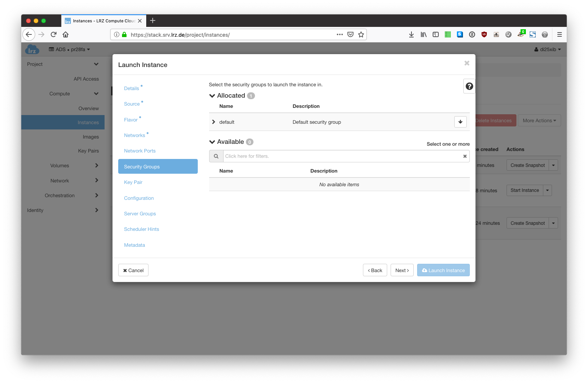Bookmark this page with the star icon
Image resolution: width=588 pixels, height=383 pixels.
361,34
